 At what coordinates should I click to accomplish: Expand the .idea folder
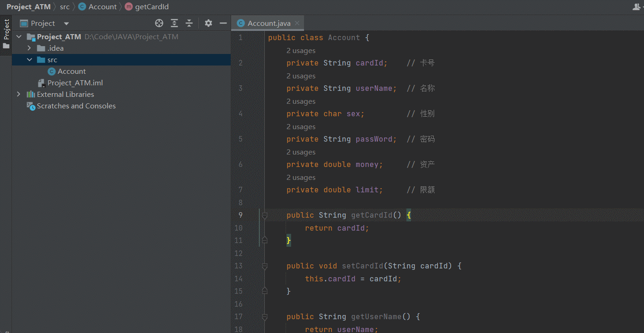pyautogui.click(x=29, y=48)
